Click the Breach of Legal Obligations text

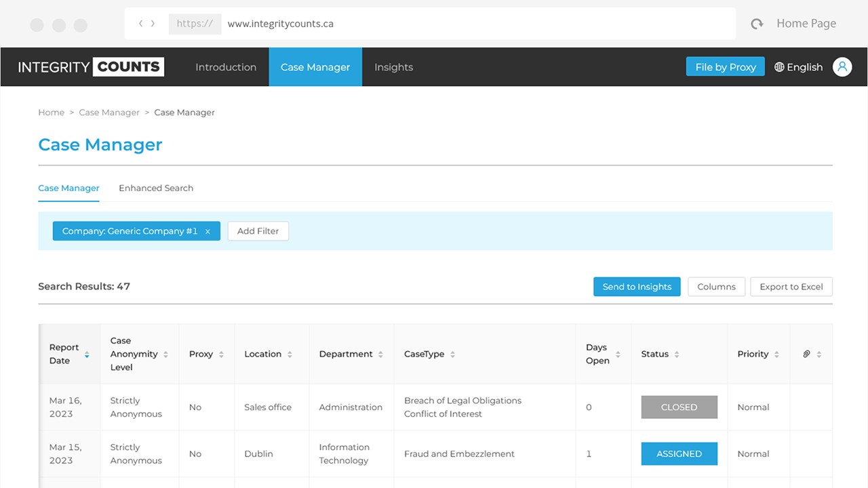tap(462, 401)
